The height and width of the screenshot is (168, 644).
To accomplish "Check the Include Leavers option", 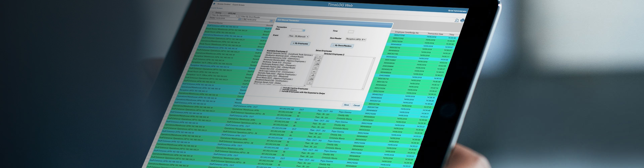I will [x=280, y=90].
